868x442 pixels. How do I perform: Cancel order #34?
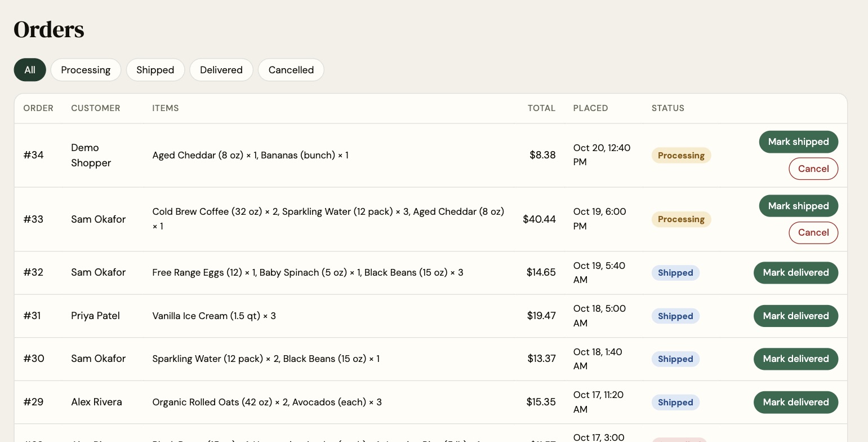tap(813, 169)
